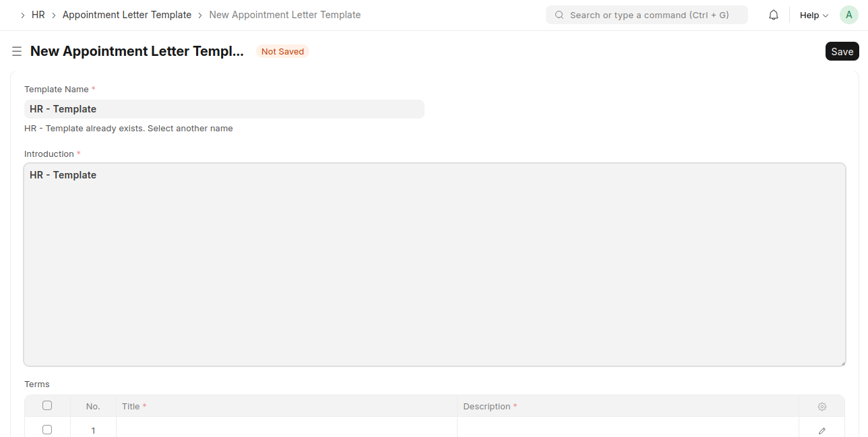The height and width of the screenshot is (437, 868).
Task: Click the Description cell in row 1
Action: click(627, 430)
